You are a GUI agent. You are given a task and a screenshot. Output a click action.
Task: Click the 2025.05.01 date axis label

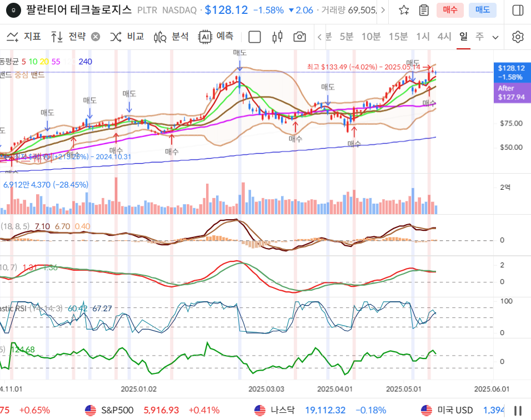click(x=404, y=389)
